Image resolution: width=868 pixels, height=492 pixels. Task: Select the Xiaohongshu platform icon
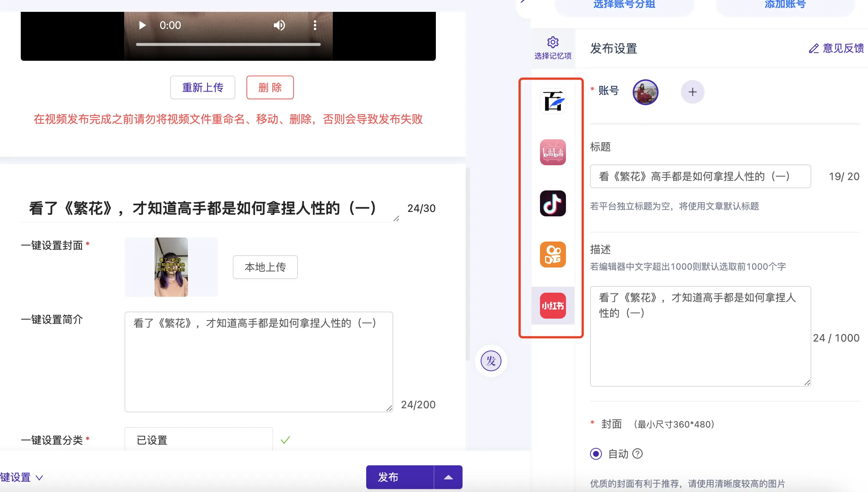click(x=553, y=306)
